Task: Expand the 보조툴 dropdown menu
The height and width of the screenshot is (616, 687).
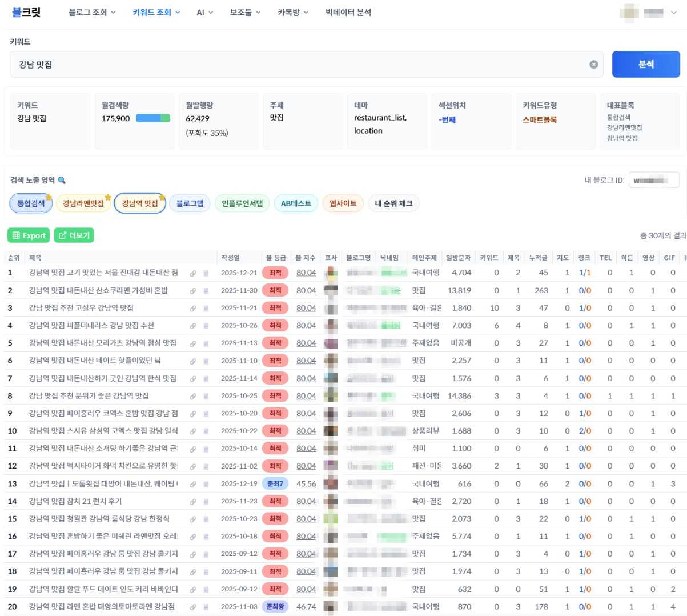Action: point(245,12)
